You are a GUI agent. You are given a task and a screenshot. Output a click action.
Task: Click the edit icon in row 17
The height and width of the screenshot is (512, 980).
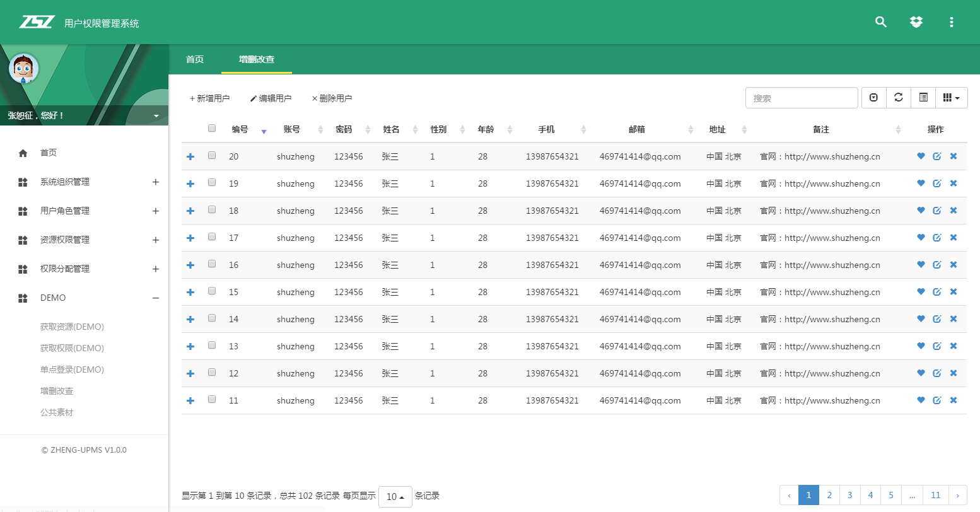[x=937, y=237]
